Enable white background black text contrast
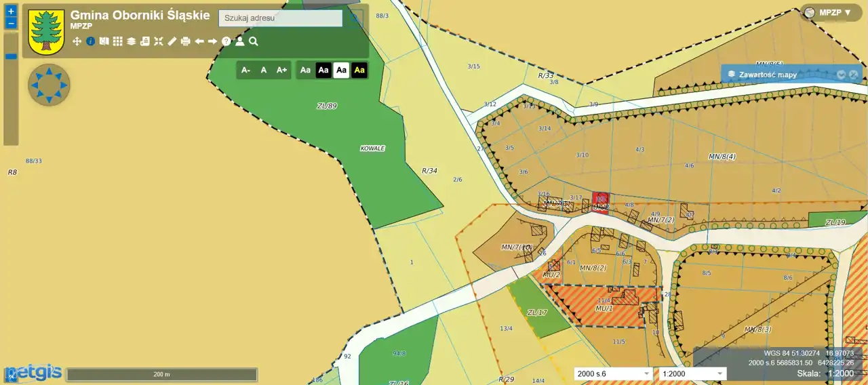Screen dimensions: 868x385 [341, 70]
